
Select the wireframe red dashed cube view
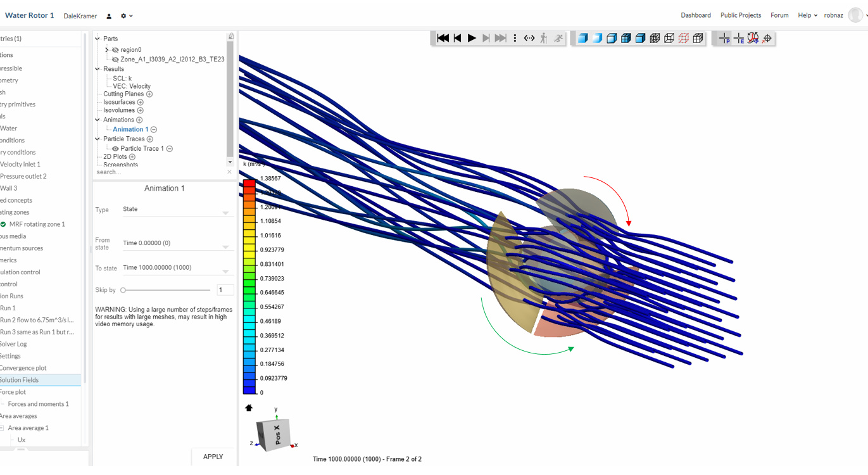click(x=683, y=38)
